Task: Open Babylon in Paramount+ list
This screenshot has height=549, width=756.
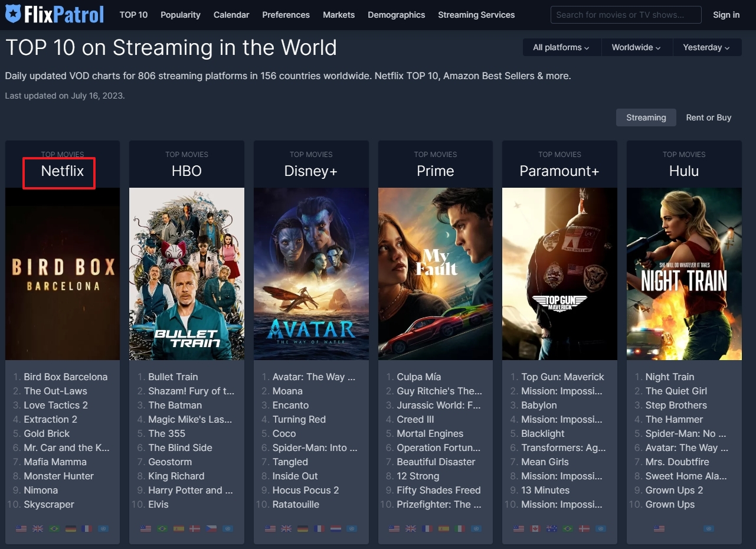Action: (539, 405)
